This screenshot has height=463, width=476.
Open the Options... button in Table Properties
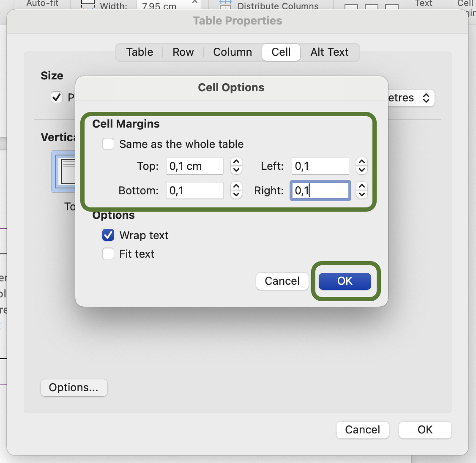point(74,387)
